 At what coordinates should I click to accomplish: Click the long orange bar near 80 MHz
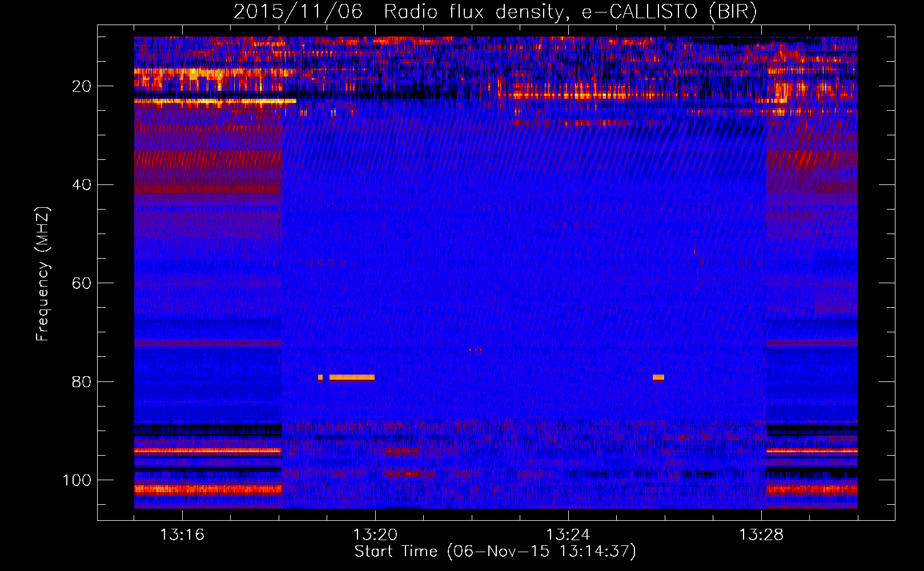[x=352, y=377]
